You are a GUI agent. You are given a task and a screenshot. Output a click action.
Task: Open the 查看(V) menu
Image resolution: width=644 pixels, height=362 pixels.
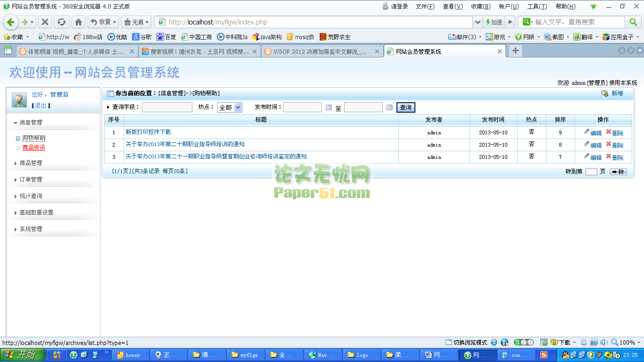click(453, 7)
